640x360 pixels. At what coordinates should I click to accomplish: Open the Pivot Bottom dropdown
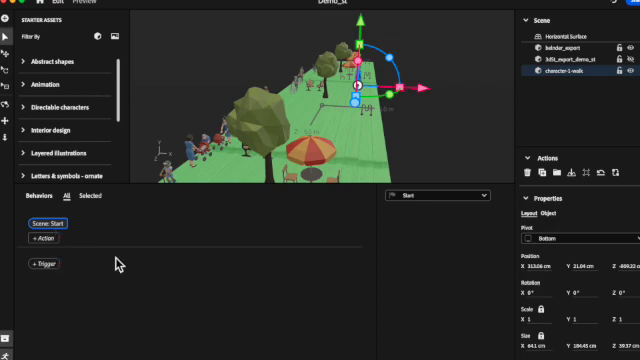click(580, 238)
